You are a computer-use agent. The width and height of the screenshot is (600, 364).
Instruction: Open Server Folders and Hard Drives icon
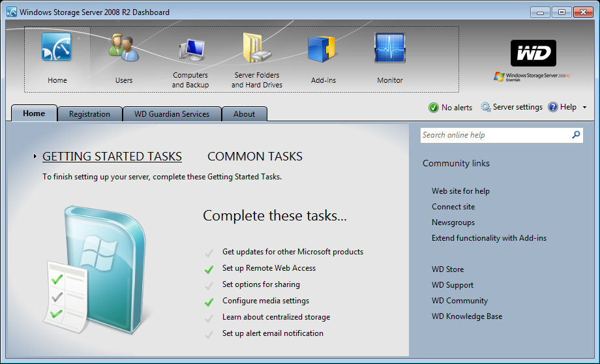coord(257,48)
